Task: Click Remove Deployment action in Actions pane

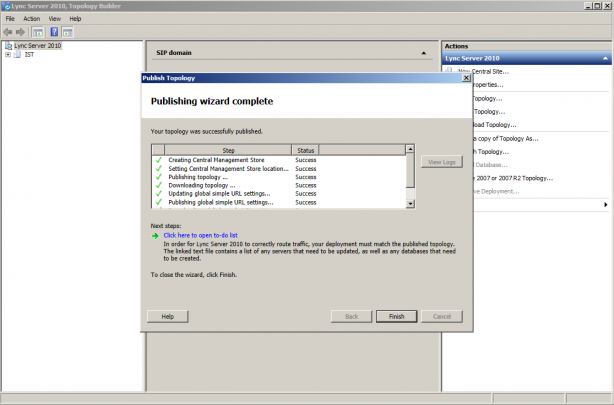Action: point(496,192)
